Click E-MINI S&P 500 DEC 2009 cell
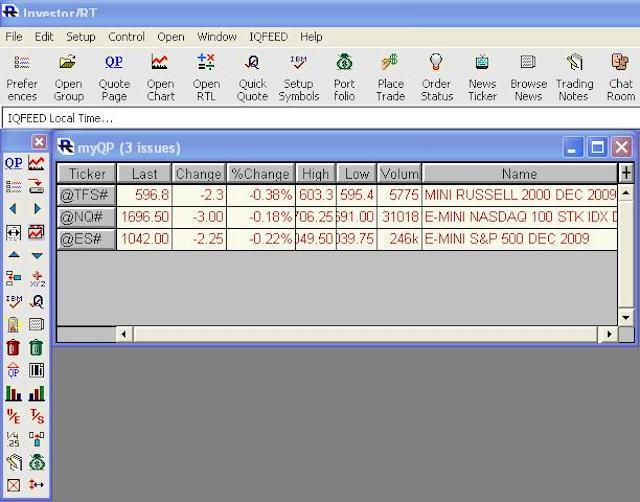Screen dimensions: 640x502 [x=520, y=239]
